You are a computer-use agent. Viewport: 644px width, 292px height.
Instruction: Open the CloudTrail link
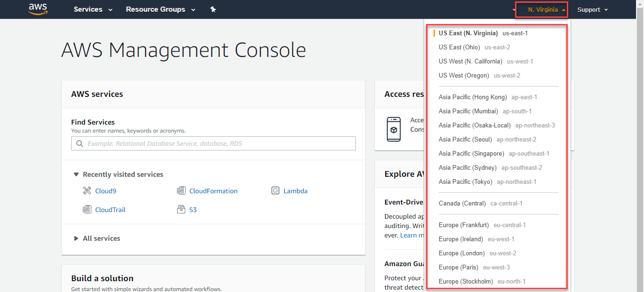pos(110,210)
